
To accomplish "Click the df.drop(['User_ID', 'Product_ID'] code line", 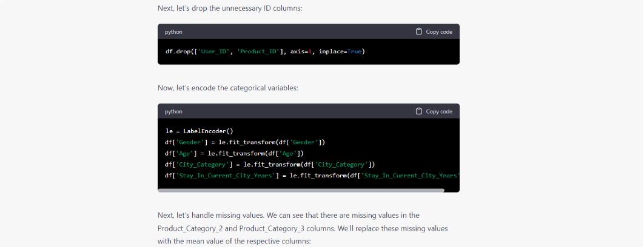I will (x=266, y=51).
